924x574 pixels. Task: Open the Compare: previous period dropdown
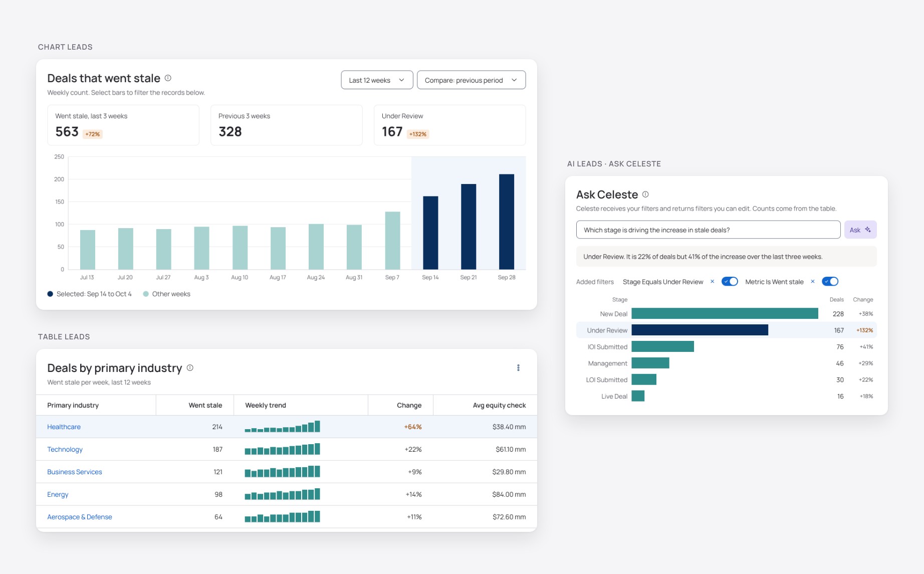tap(471, 80)
